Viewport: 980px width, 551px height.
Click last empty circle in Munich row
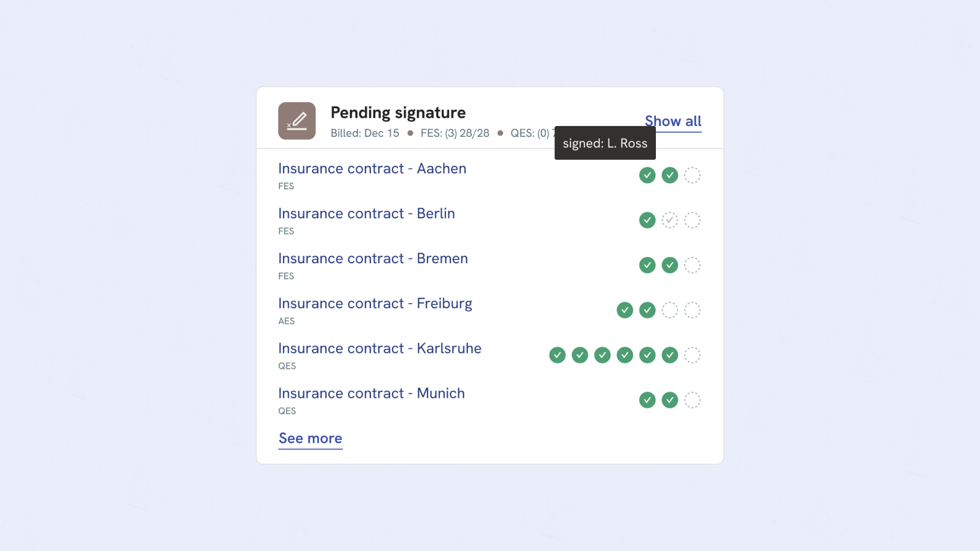point(692,399)
